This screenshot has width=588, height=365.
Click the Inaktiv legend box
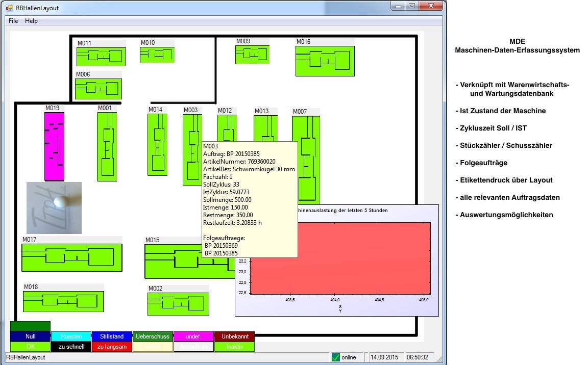click(235, 347)
